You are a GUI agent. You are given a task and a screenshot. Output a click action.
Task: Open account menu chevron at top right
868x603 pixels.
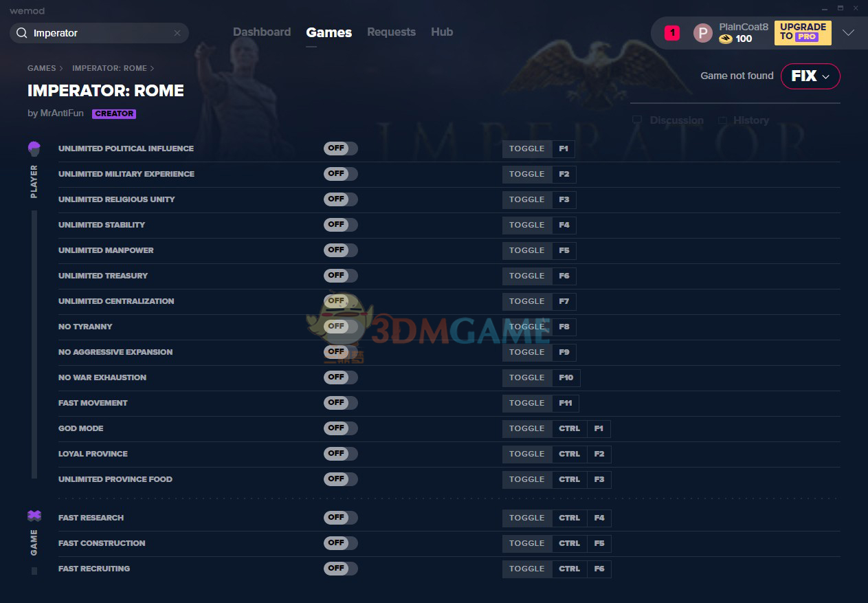849,33
